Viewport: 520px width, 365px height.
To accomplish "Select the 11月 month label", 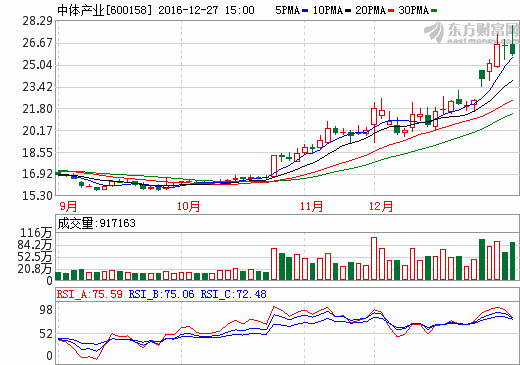I will (311, 206).
